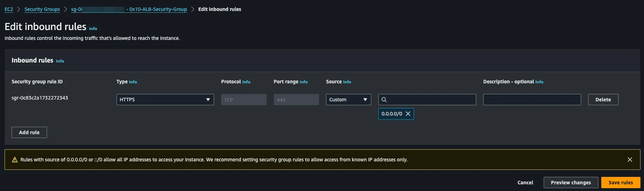
Task: Open Info beside Edit inbound rules heading
Action: [x=93, y=29]
